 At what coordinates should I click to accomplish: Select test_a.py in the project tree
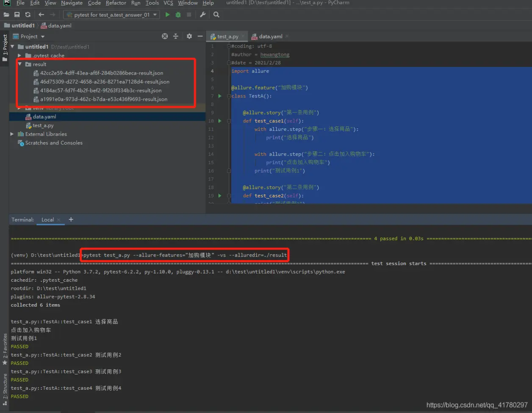click(x=43, y=125)
